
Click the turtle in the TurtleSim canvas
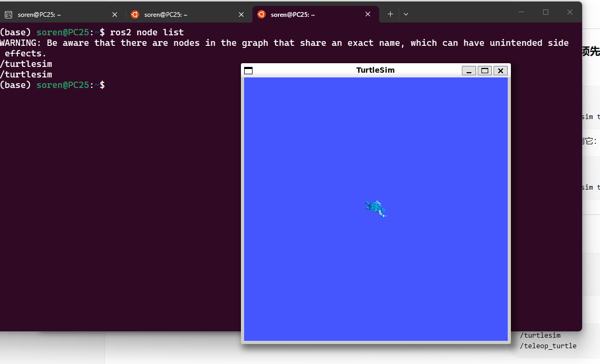point(376,209)
